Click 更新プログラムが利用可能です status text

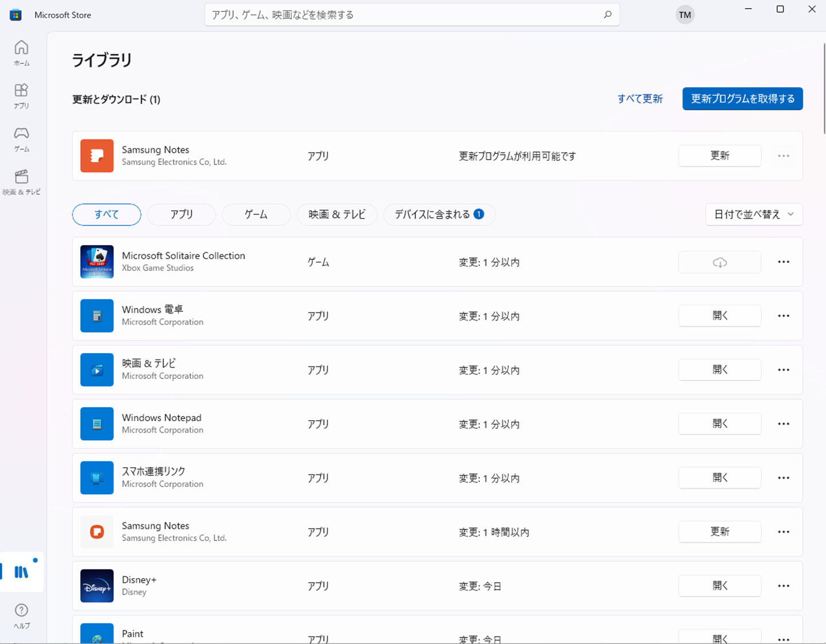tap(517, 156)
